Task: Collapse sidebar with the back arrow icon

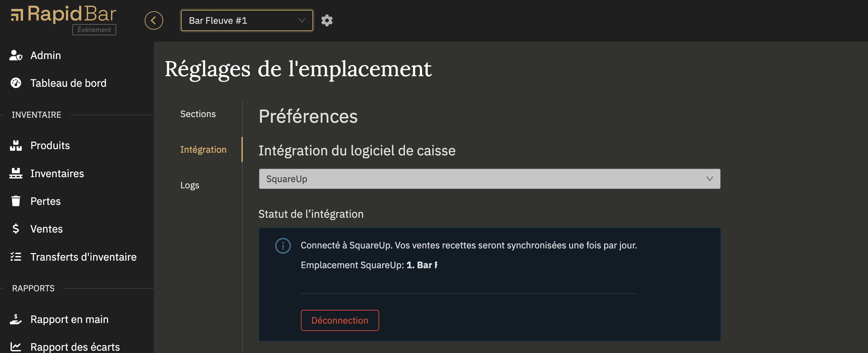Action: point(154,20)
